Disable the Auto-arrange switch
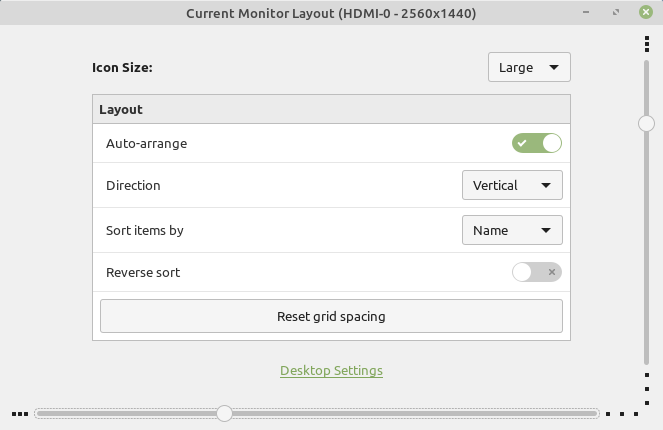Image resolution: width=663 pixels, height=430 pixels. coord(537,143)
